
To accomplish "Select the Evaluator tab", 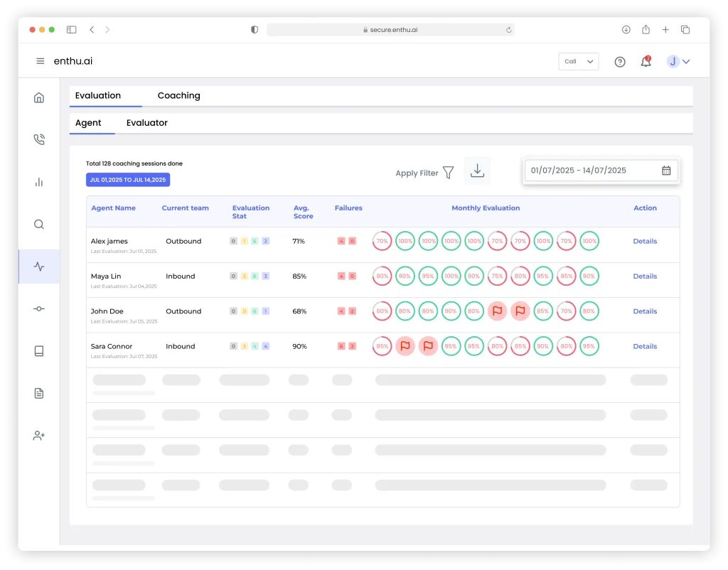I will click(x=146, y=122).
